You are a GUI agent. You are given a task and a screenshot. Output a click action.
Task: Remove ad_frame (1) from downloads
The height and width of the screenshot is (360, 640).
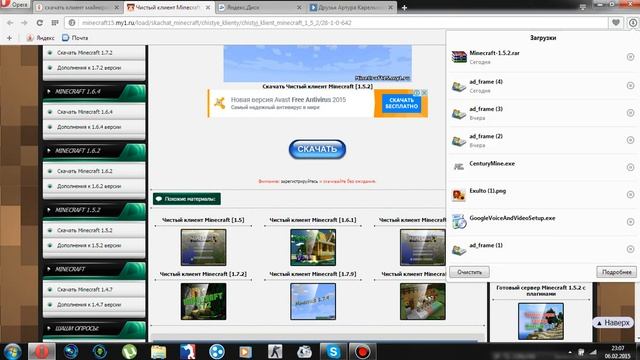coord(630,249)
